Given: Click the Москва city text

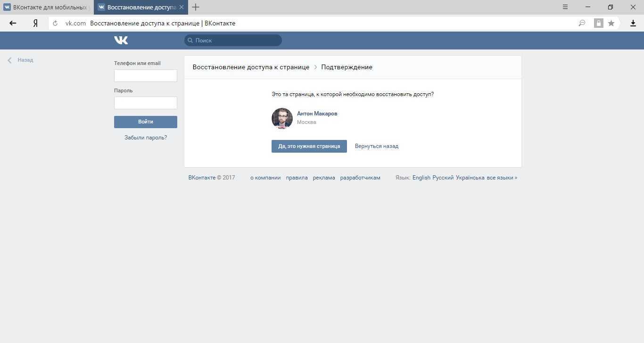Looking at the screenshot, I should click(306, 122).
